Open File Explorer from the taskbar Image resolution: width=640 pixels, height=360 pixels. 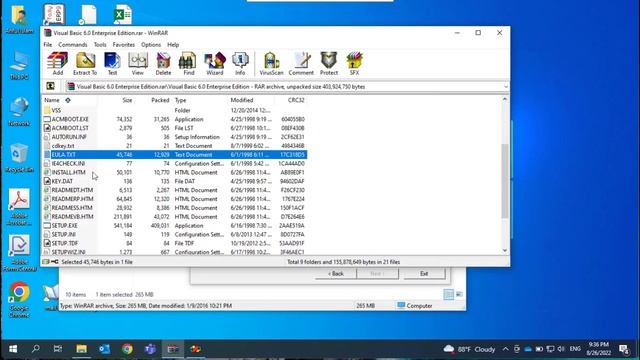(x=81, y=349)
